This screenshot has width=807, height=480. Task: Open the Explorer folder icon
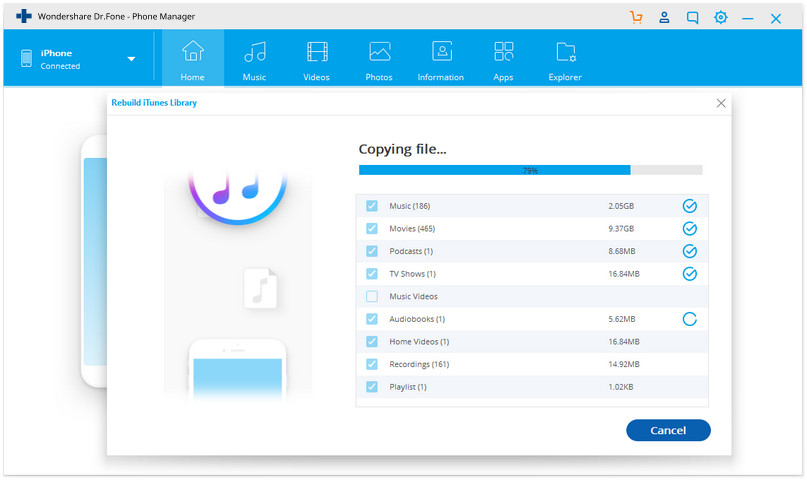pyautogui.click(x=565, y=52)
